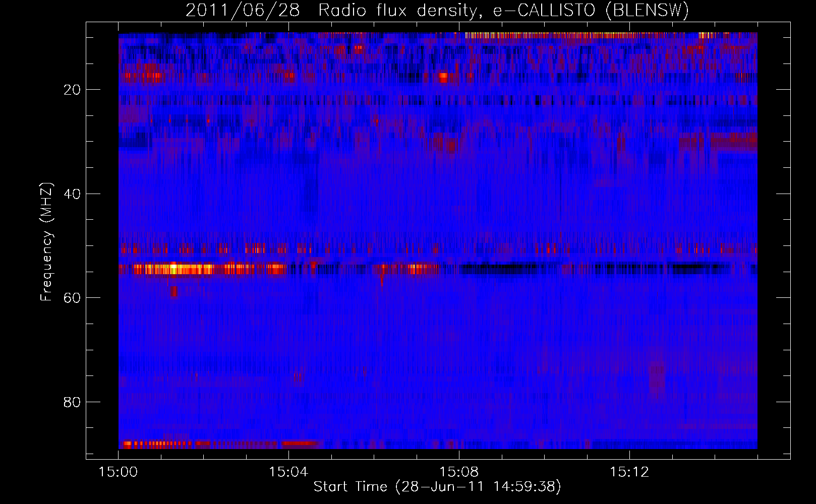The image size is (816, 504).
Task: Click the 15:12 time axis label
Action: 629,472
